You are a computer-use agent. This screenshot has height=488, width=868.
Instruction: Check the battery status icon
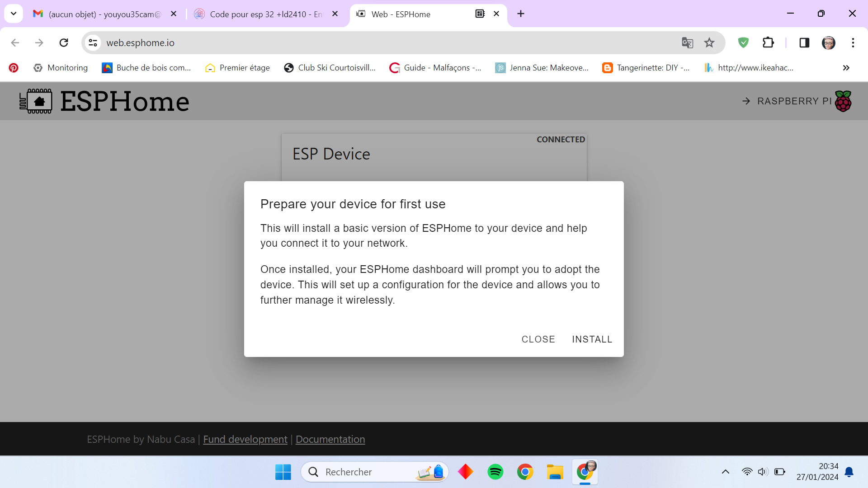779,472
